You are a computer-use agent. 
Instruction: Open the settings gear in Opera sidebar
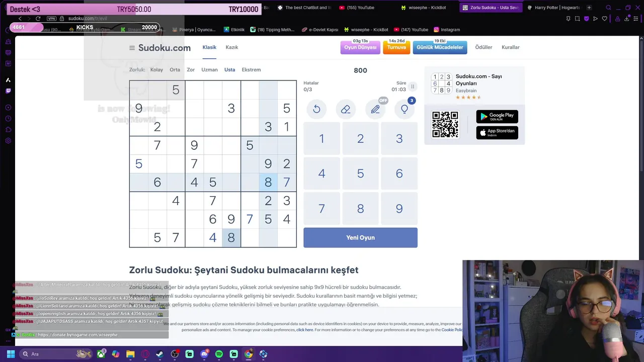coord(8,141)
